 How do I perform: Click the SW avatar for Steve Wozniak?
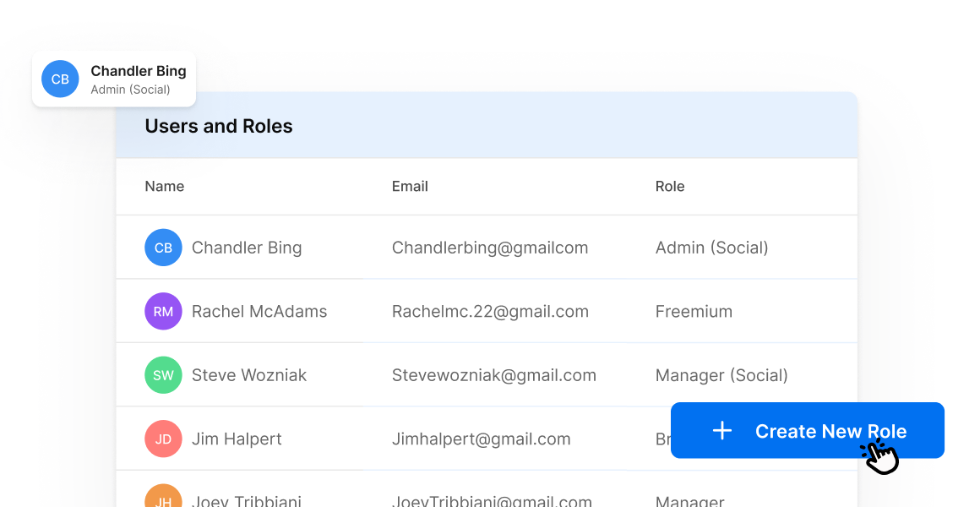point(163,375)
